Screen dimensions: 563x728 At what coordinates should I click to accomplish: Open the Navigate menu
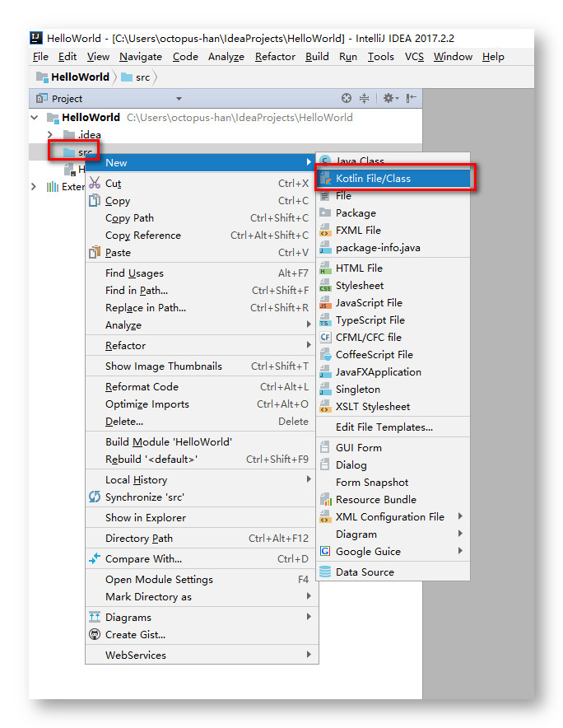click(x=141, y=57)
